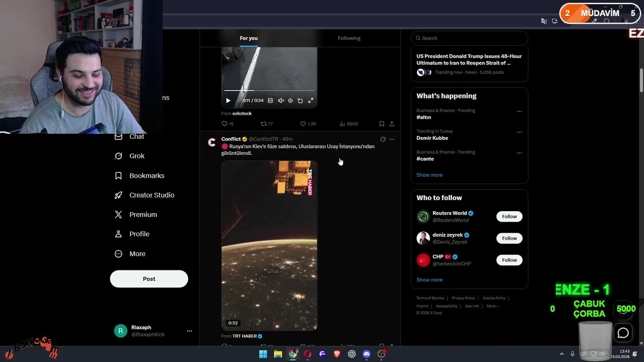Repost the post with 77 reposts
Screen dimensions: 644x362
point(267,124)
